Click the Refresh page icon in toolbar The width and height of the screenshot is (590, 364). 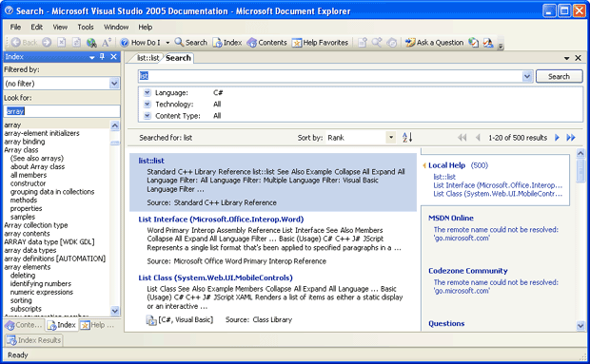coord(76,43)
